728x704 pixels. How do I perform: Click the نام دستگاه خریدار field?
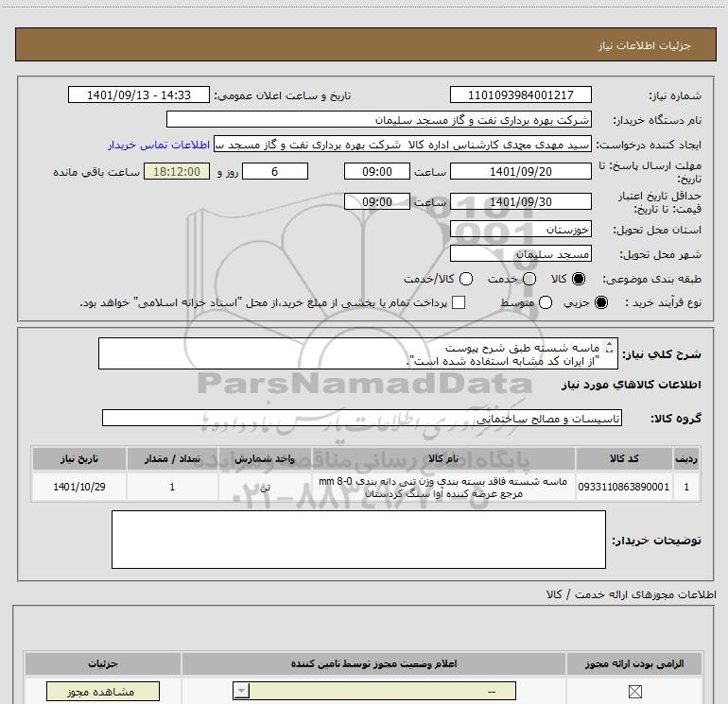[379, 120]
